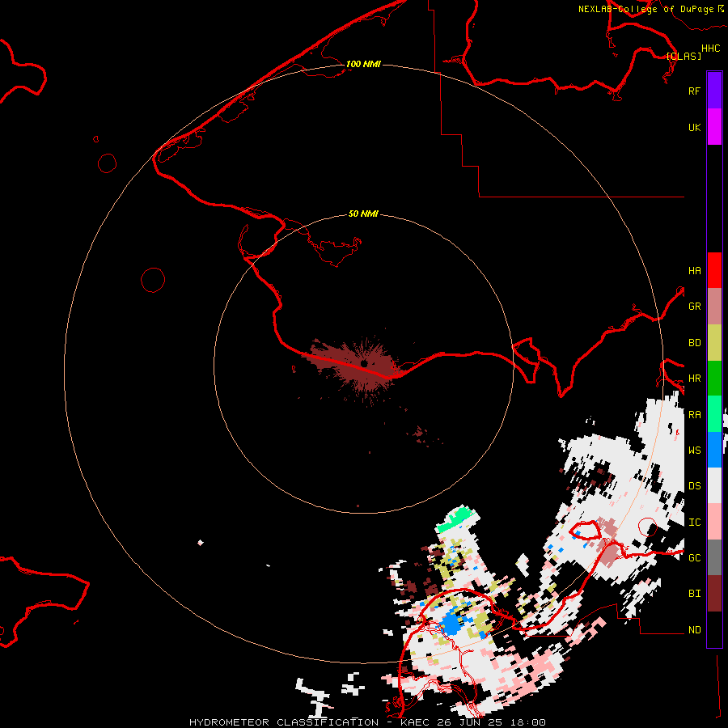Click the HR legend label

(x=694, y=379)
